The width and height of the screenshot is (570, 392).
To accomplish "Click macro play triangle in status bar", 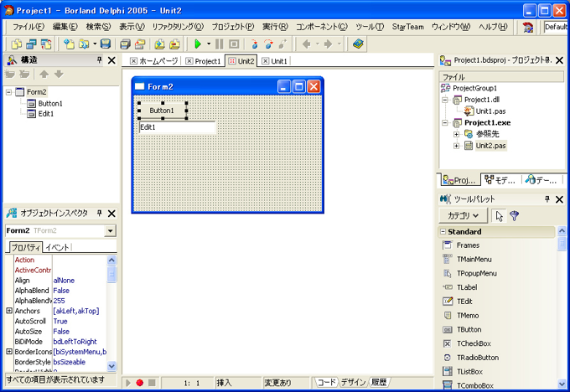I will [128, 383].
